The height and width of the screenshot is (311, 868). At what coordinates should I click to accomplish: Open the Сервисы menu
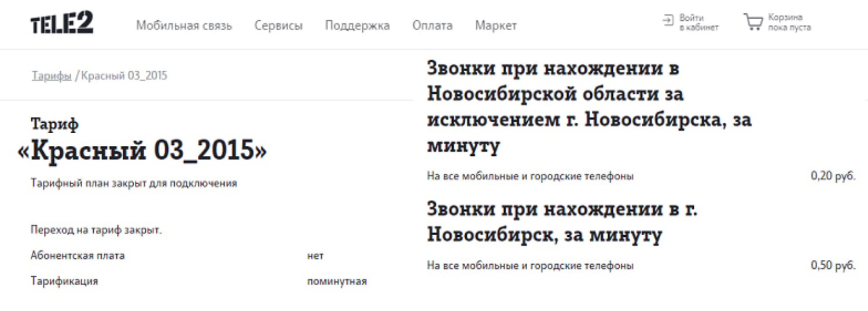278,25
